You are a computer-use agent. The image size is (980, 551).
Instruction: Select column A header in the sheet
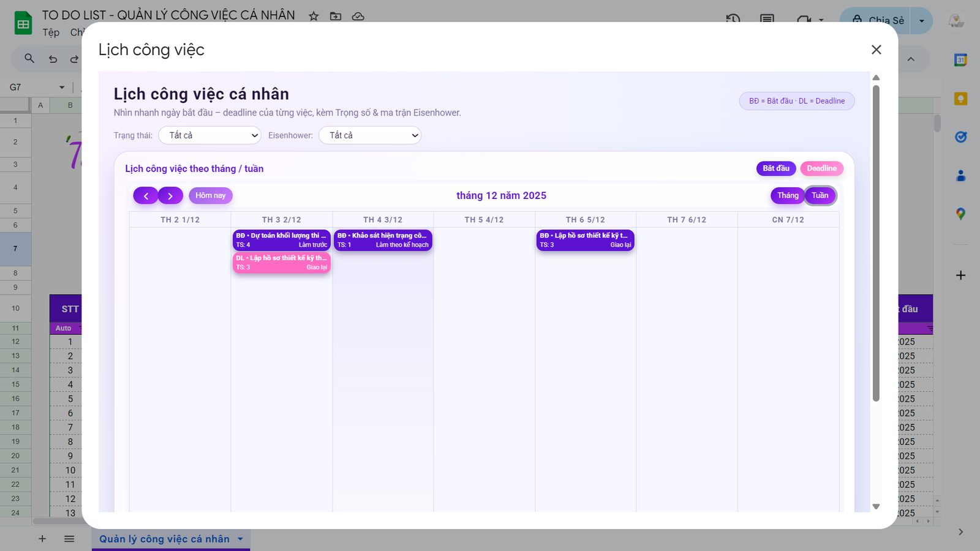(x=40, y=105)
